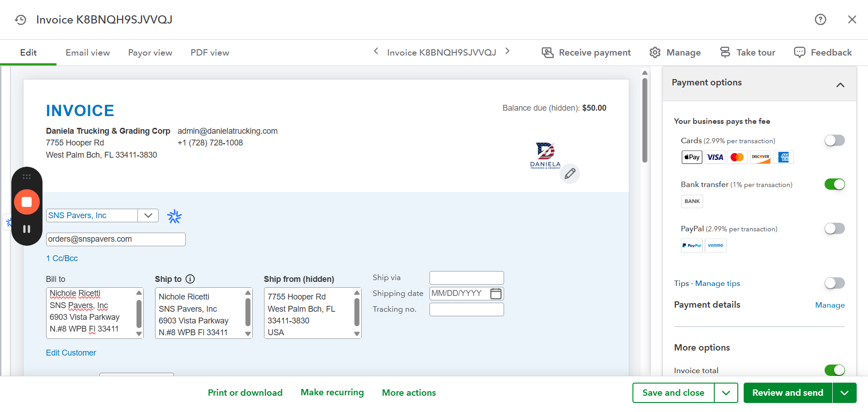This screenshot has width=868, height=412.
Task: Pause the screen recording
Action: (x=27, y=229)
